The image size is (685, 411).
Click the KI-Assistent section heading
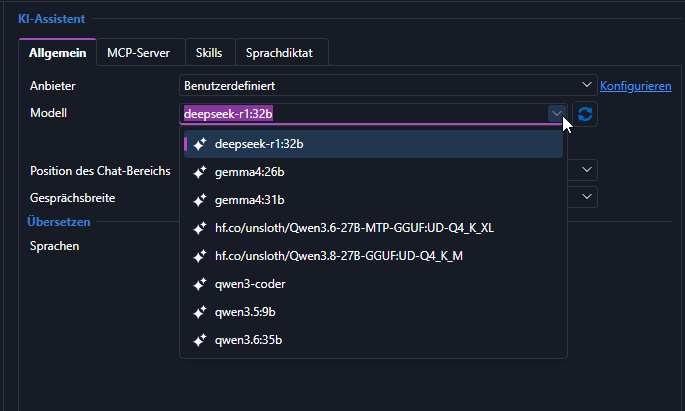tap(52, 19)
